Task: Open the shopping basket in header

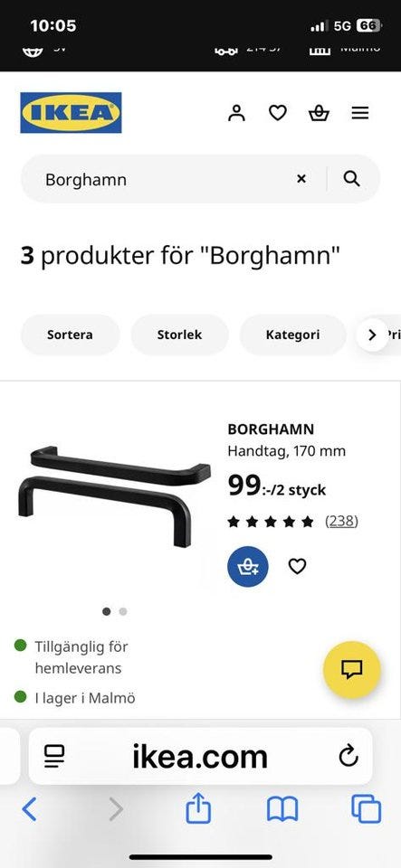Action: coord(319,113)
